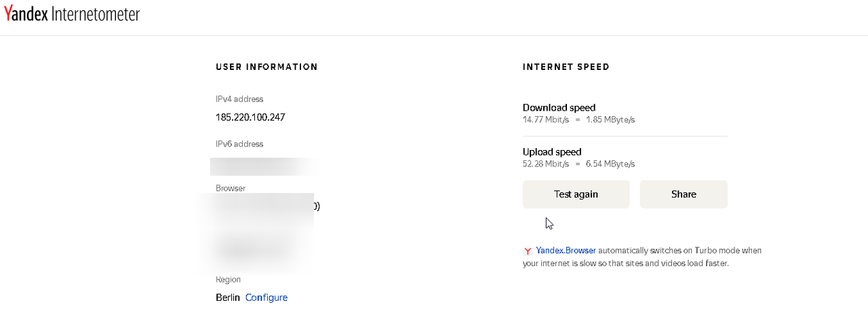The height and width of the screenshot is (313, 868).
Task: Click the red Yandex.Browser Y icon
Action: coord(528,251)
